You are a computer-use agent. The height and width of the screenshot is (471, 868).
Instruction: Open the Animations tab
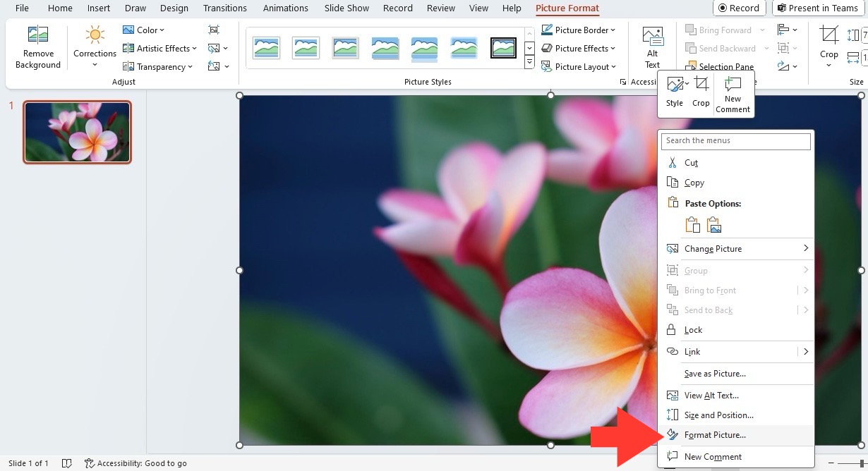click(x=285, y=8)
